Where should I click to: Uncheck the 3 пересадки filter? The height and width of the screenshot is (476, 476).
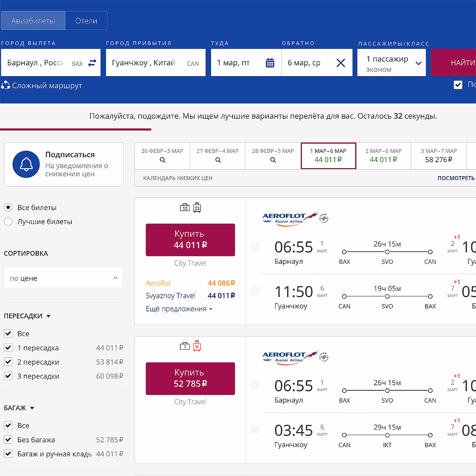[x=8, y=376]
